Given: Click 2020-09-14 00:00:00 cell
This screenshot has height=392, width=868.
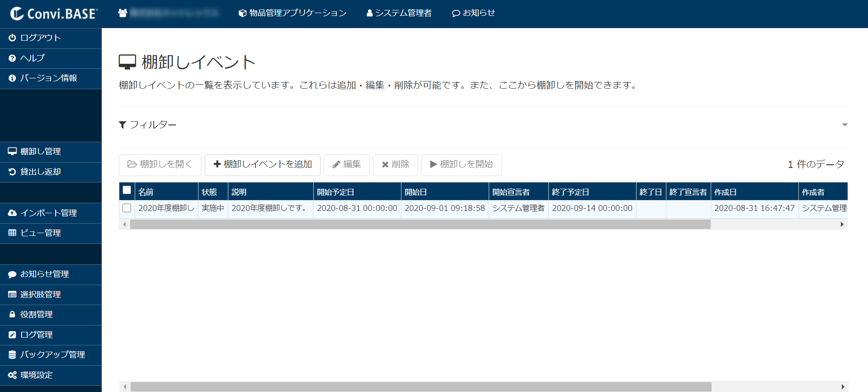Looking at the screenshot, I should (592, 208).
